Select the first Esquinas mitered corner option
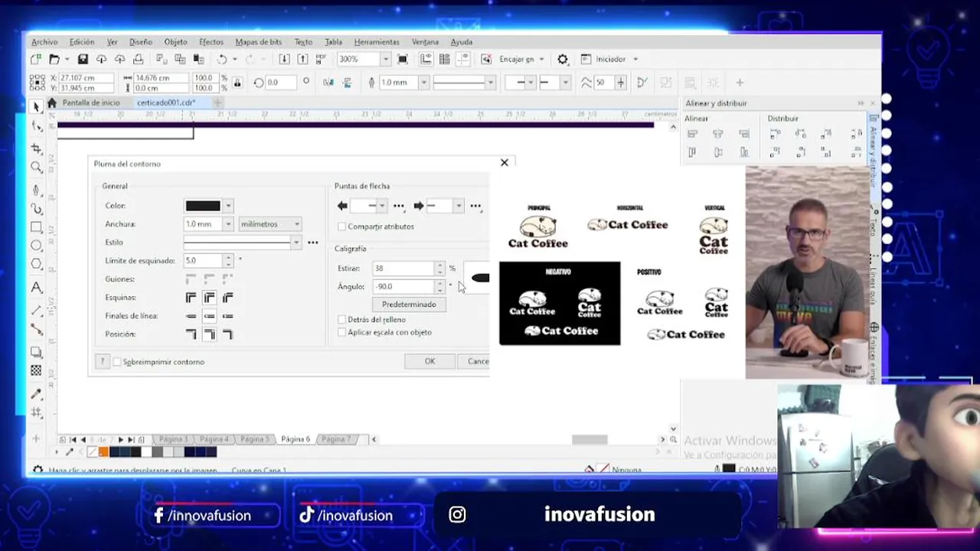The height and width of the screenshot is (551, 980). 191,298
